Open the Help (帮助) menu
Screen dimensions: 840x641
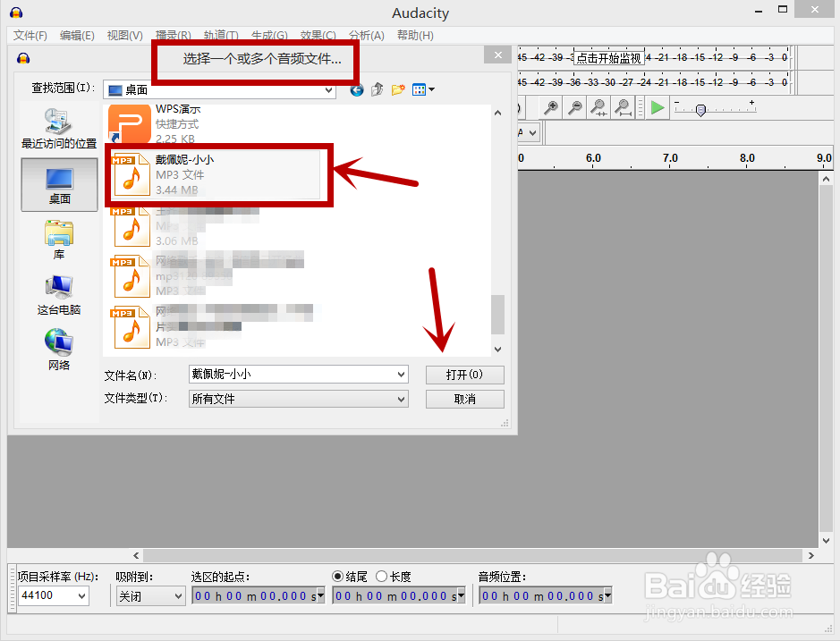[415, 36]
